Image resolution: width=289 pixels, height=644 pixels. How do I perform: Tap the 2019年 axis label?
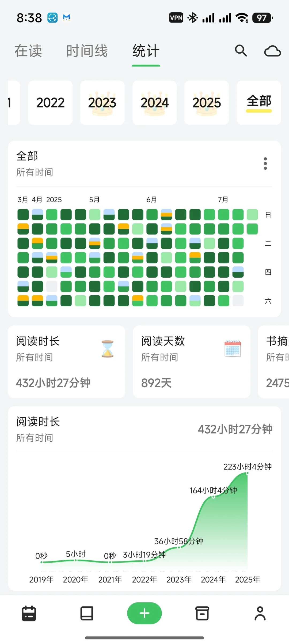tap(41, 580)
